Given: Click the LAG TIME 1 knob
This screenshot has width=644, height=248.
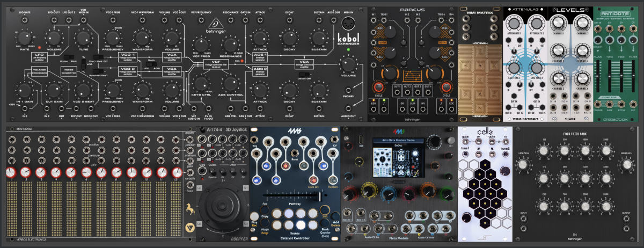Looking at the screenshot, I should click(514, 68).
